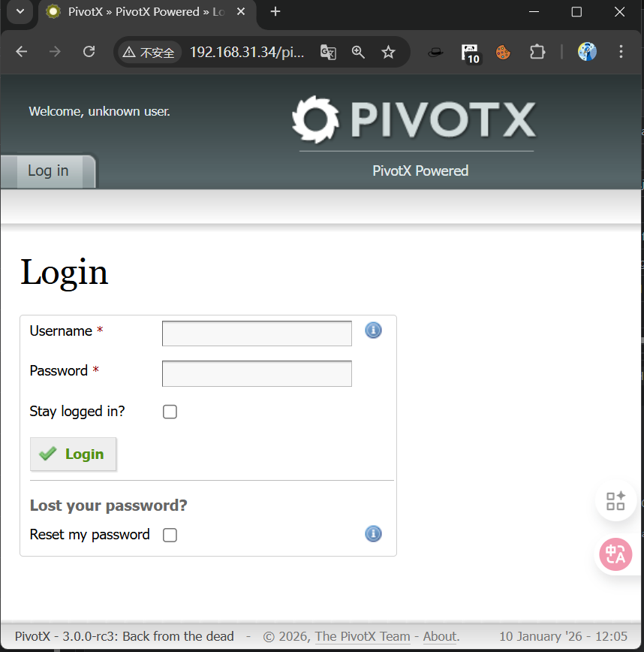644x652 pixels.
Task: Follow The PivotX Team footer link
Action: pos(363,636)
